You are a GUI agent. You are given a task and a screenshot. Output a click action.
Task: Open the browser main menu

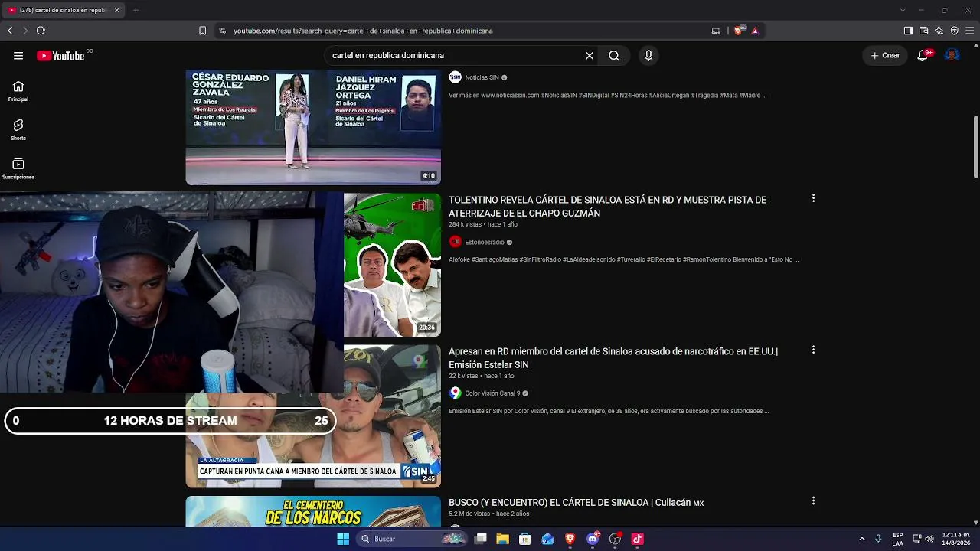click(x=969, y=31)
